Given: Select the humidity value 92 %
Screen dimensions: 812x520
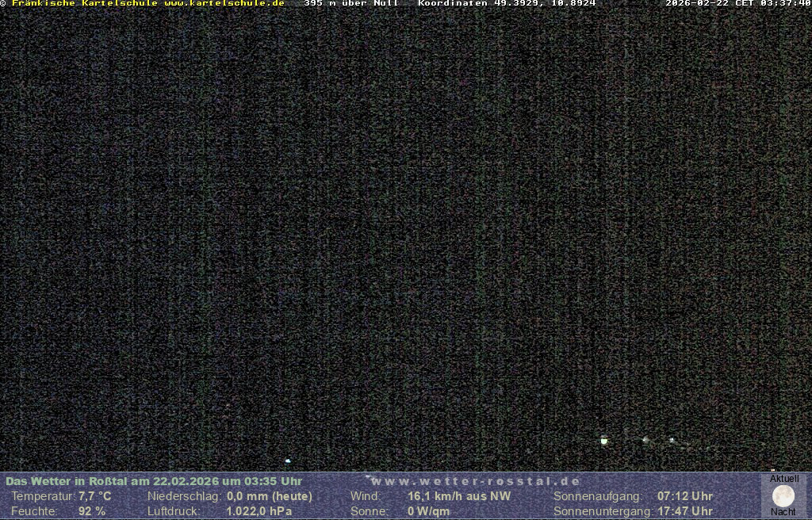Looking at the screenshot, I should [91, 511].
